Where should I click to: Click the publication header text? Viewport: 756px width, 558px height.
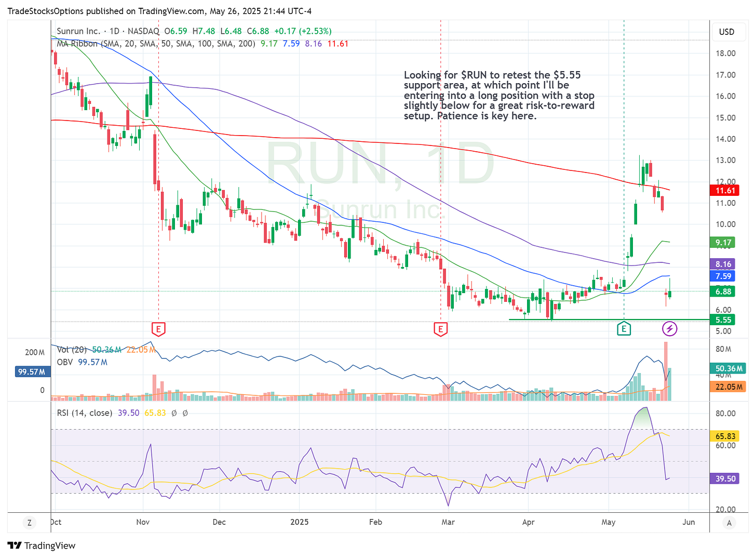159,11
